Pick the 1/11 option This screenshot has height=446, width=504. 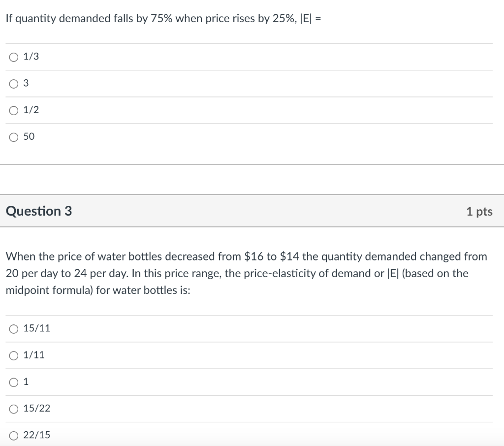tap(13, 355)
